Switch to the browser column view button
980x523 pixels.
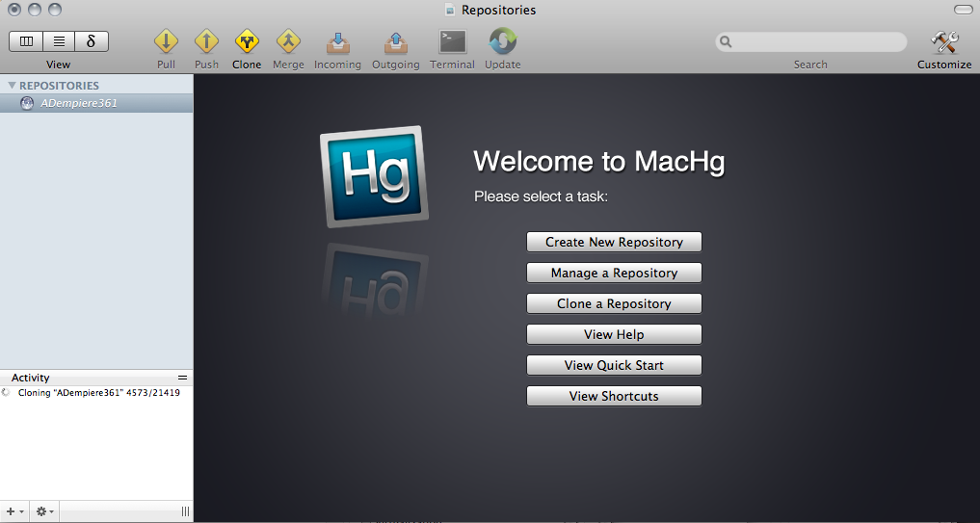click(26, 41)
